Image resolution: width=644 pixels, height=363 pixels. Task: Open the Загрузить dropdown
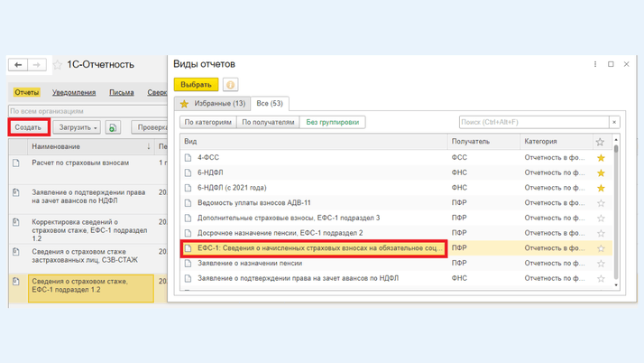pos(77,127)
